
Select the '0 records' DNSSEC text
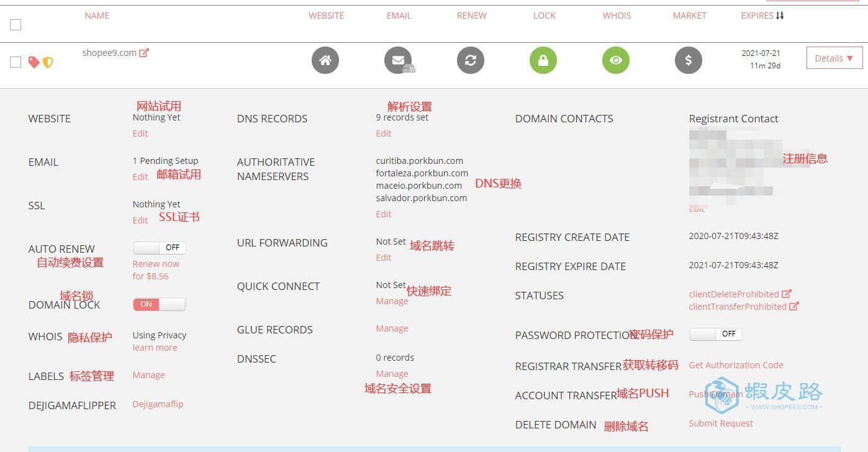tap(395, 358)
